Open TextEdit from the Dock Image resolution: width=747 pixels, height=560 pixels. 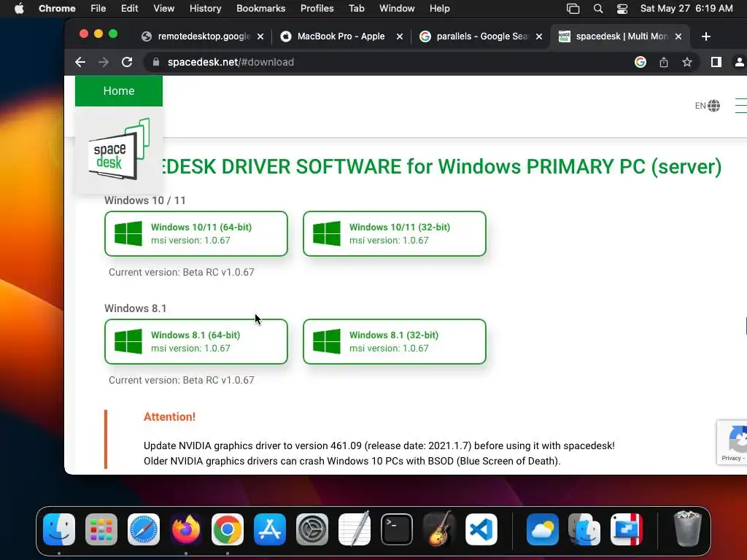[355, 529]
